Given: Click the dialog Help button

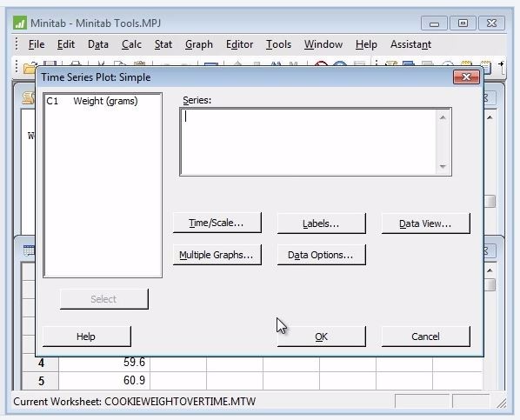Looking at the screenshot, I should point(87,337).
